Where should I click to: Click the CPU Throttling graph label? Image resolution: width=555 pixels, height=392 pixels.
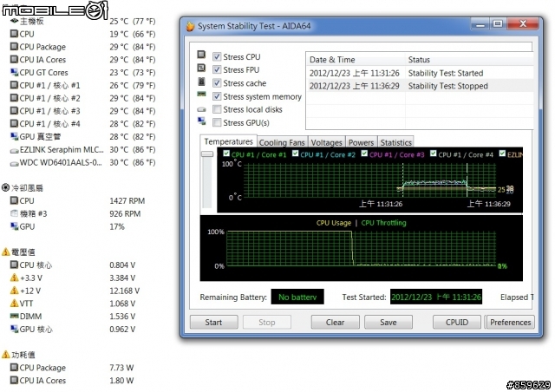click(383, 223)
